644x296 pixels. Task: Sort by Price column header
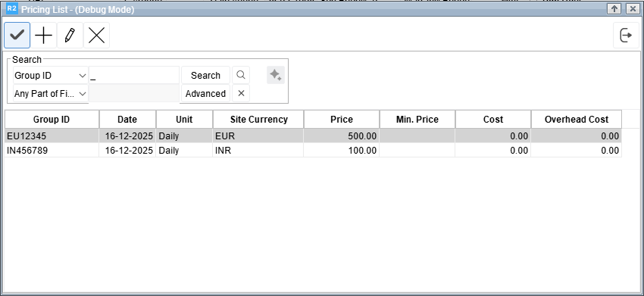[x=341, y=120]
